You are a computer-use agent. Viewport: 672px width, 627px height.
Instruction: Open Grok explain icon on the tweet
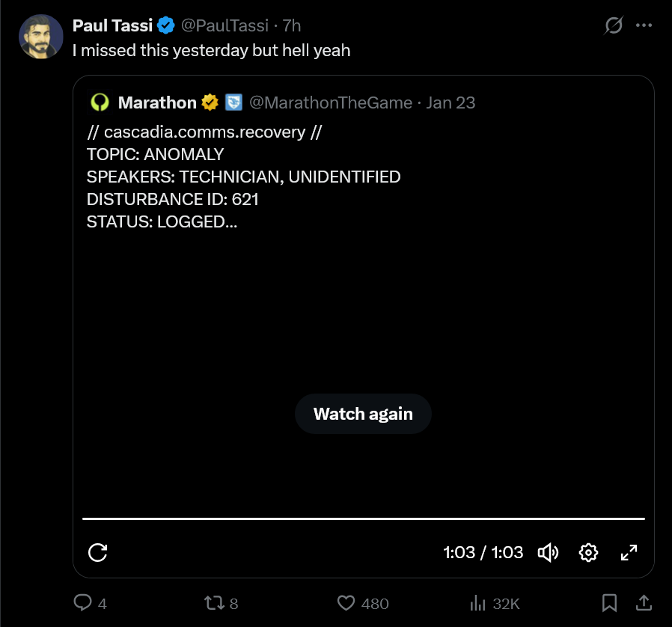pos(614,25)
